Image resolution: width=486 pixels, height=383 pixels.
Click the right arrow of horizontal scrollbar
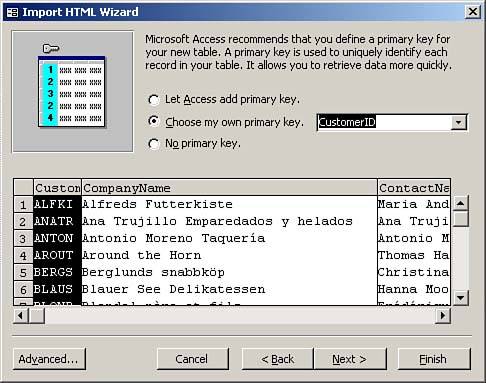(x=443, y=315)
